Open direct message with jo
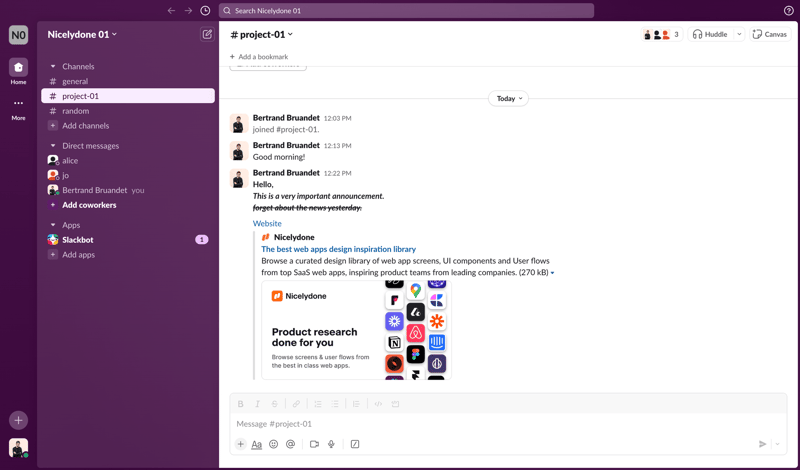Screen dimensions: 800x470 [x=128, y=176]
